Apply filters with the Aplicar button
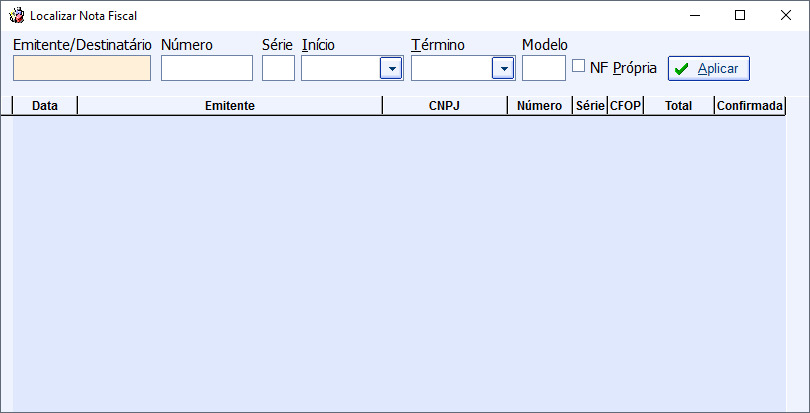Screen dimensions: 810x413 [708, 68]
